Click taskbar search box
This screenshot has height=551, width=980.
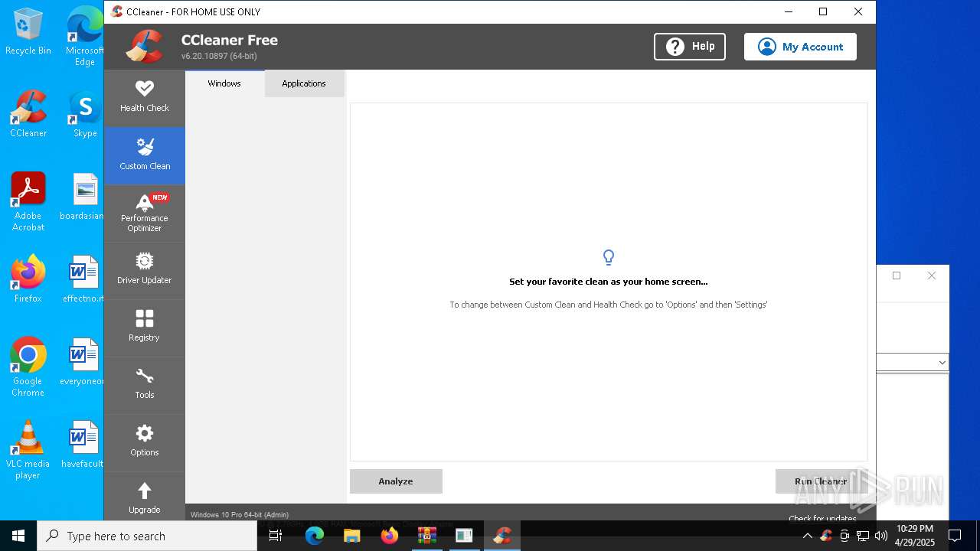click(147, 536)
